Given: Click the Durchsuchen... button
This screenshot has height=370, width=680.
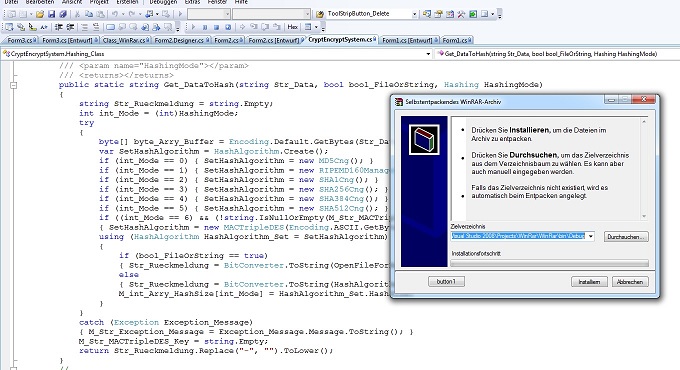Looking at the screenshot, I should pos(626,236).
